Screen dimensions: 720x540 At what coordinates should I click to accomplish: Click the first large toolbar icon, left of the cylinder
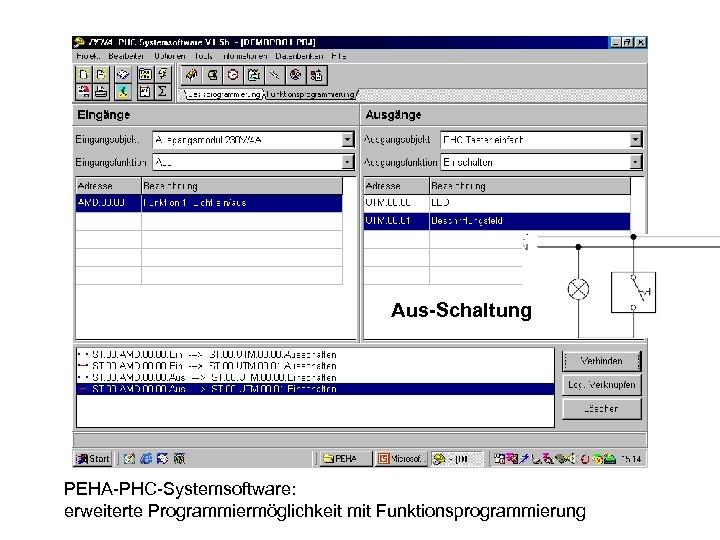click(191, 75)
